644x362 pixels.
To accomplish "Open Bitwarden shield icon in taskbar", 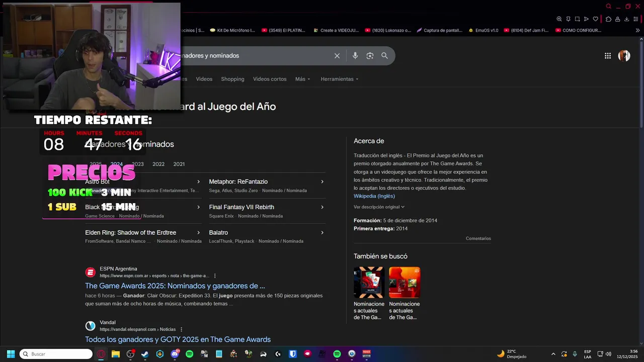I will coord(292,354).
